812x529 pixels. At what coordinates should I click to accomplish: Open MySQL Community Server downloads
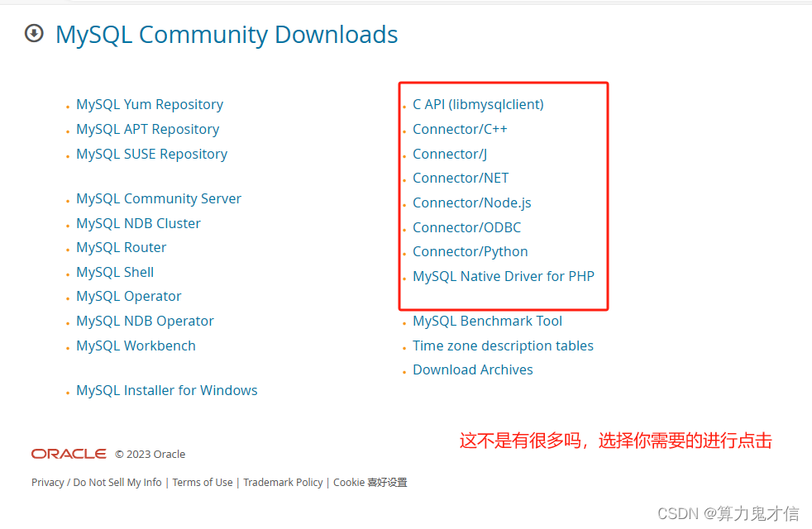pyautogui.click(x=158, y=198)
